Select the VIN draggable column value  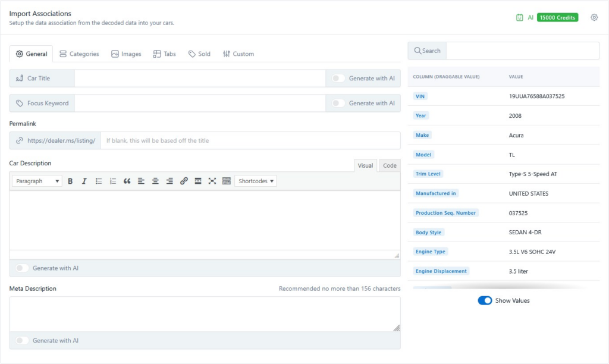tap(420, 96)
